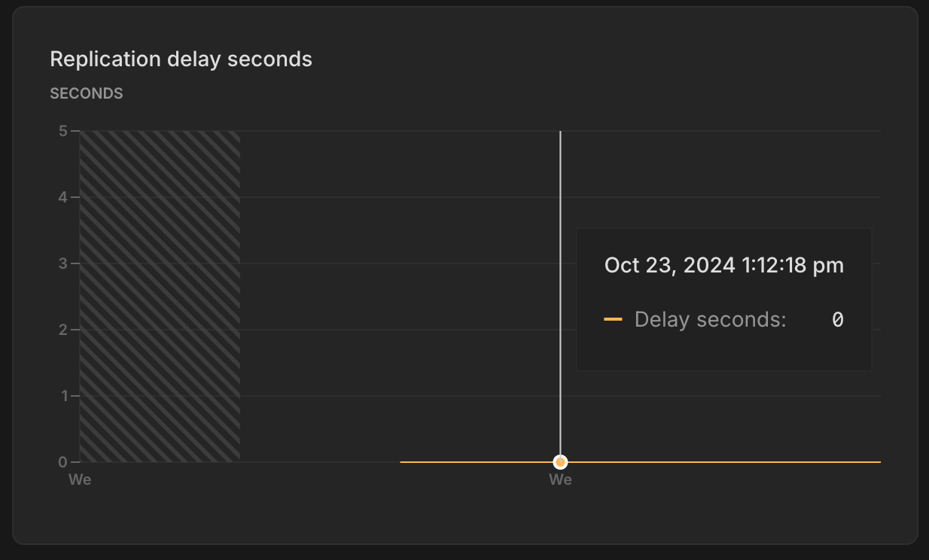Select the y-axis label 2
929x560 pixels.
point(63,330)
